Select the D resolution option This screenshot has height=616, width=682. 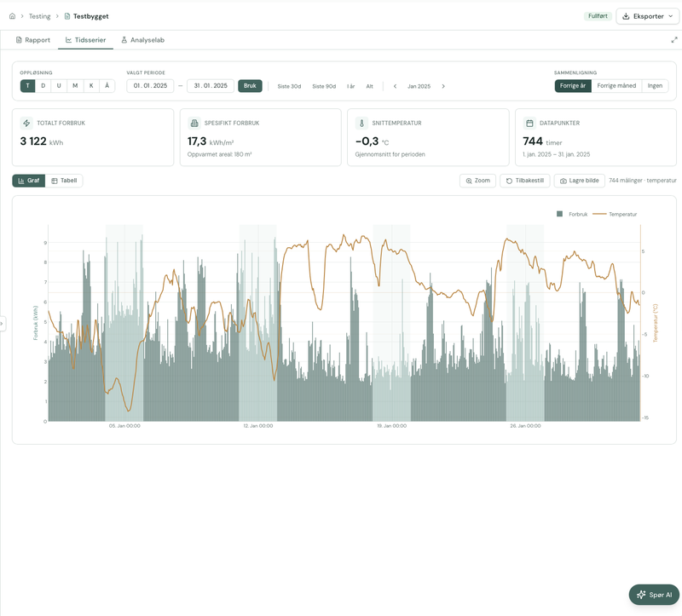43,86
